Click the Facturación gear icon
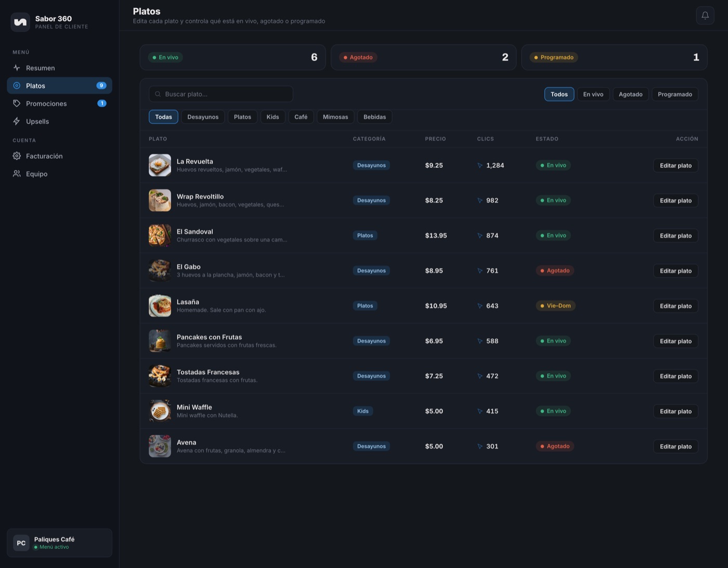 coord(17,156)
